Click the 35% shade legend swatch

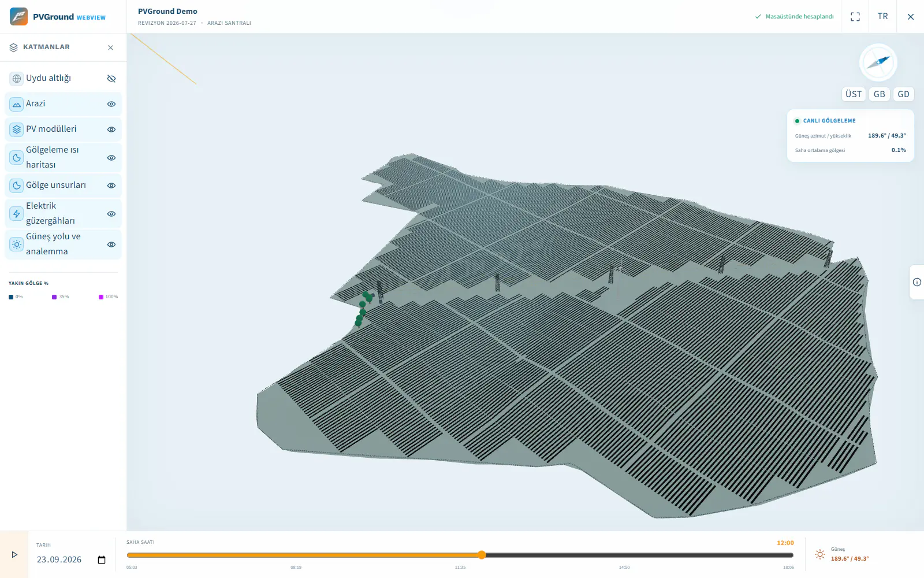pos(54,297)
